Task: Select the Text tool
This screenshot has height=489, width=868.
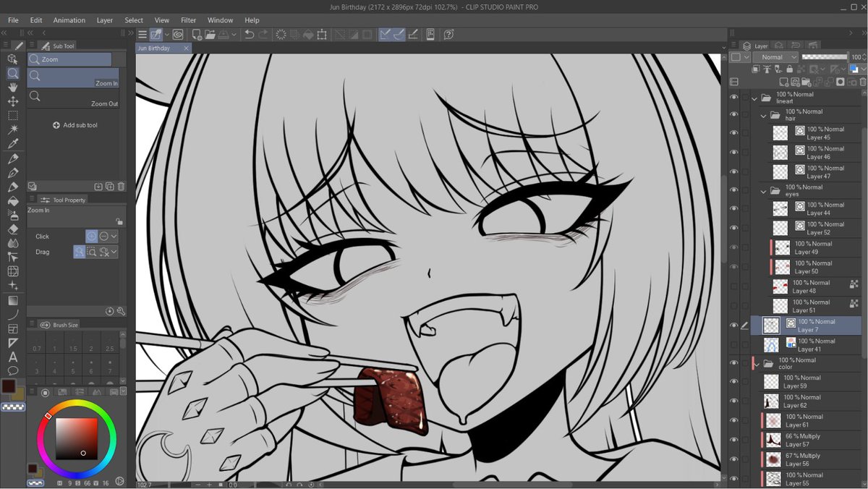Action: 13,357
